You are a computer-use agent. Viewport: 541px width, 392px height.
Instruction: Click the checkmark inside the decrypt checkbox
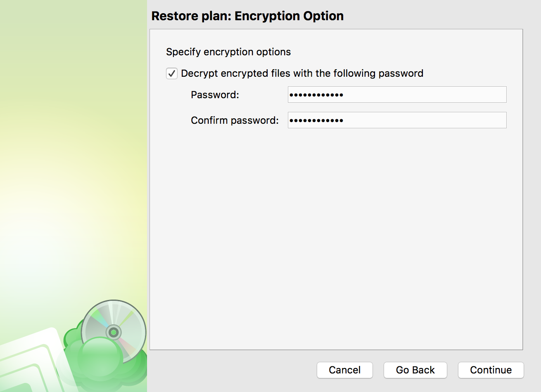(x=172, y=73)
